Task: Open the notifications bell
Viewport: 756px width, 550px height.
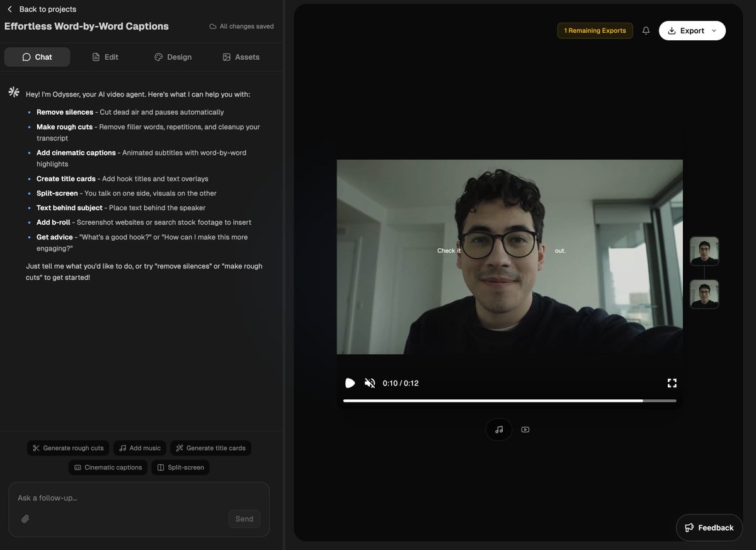Action: [646, 30]
